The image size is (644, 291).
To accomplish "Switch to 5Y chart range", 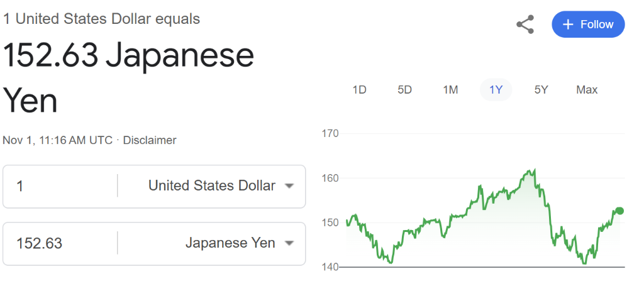I will 541,90.
